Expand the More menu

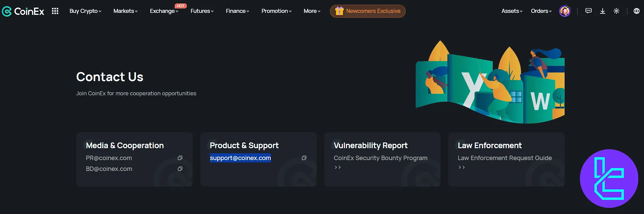coord(312,11)
